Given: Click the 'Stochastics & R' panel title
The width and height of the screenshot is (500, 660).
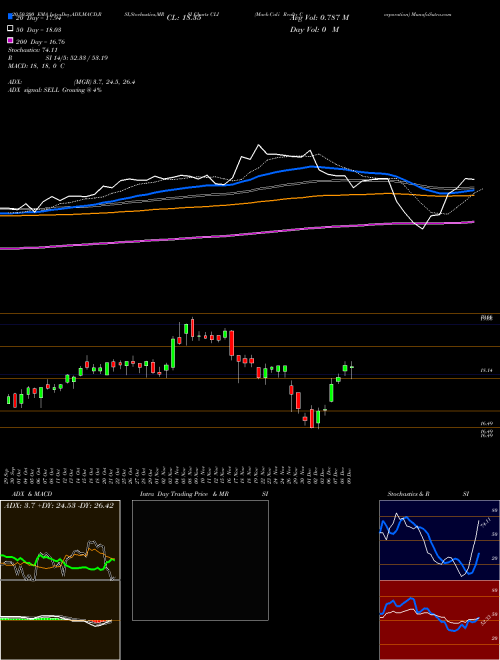Looking at the screenshot, I should [408, 494].
